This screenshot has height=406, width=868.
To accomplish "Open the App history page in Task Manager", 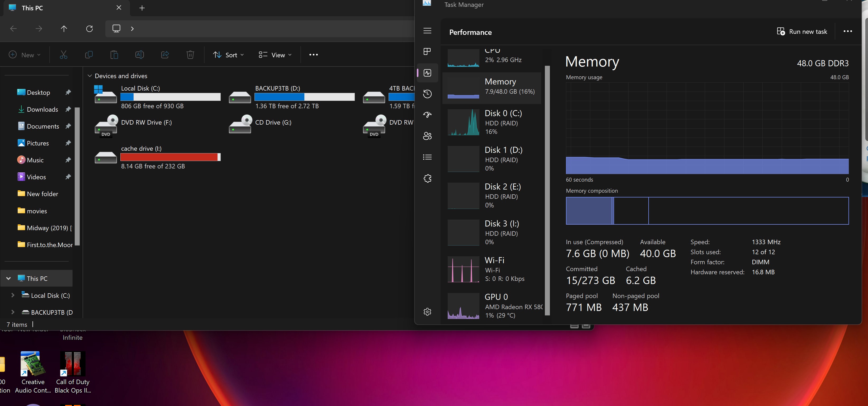I will click(x=427, y=94).
